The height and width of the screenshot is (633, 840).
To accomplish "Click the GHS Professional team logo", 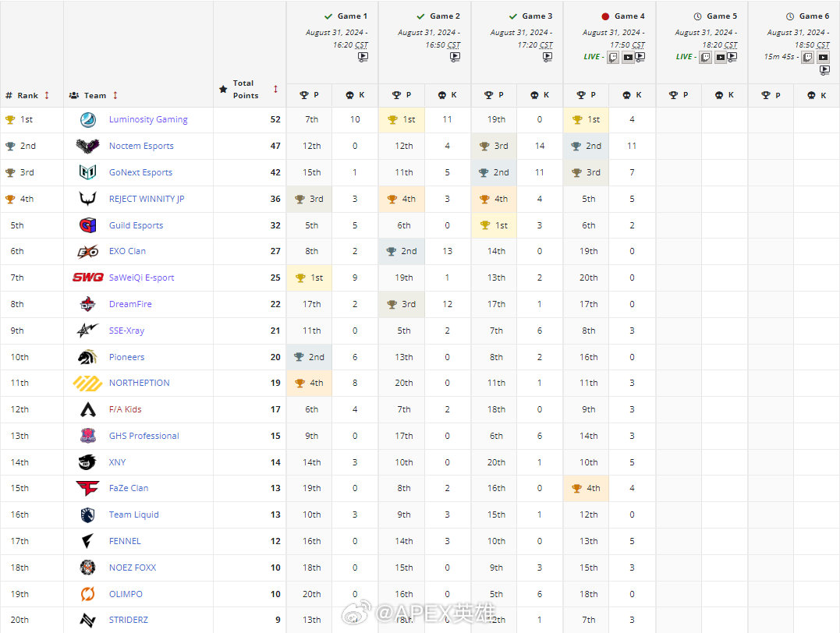I will point(88,436).
